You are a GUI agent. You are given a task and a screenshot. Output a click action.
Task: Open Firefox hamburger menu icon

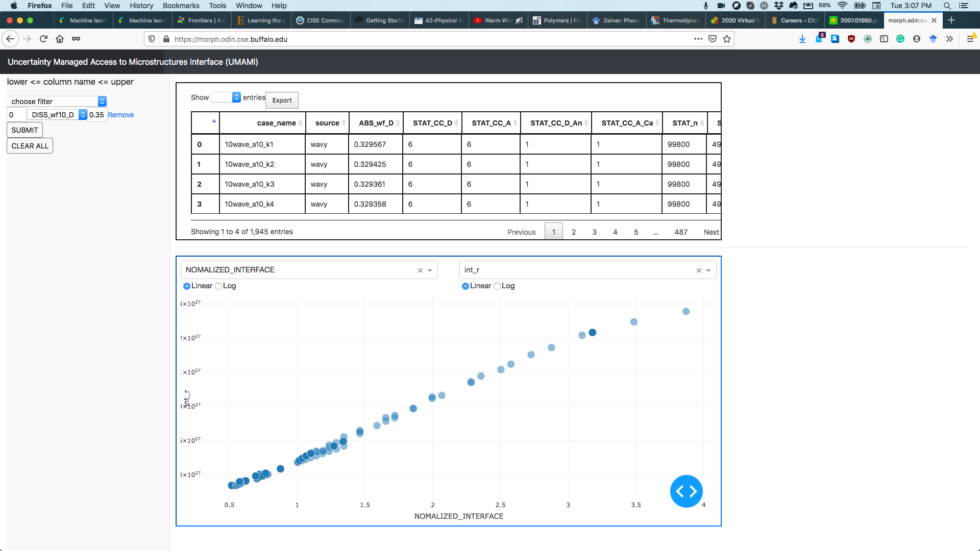click(970, 39)
